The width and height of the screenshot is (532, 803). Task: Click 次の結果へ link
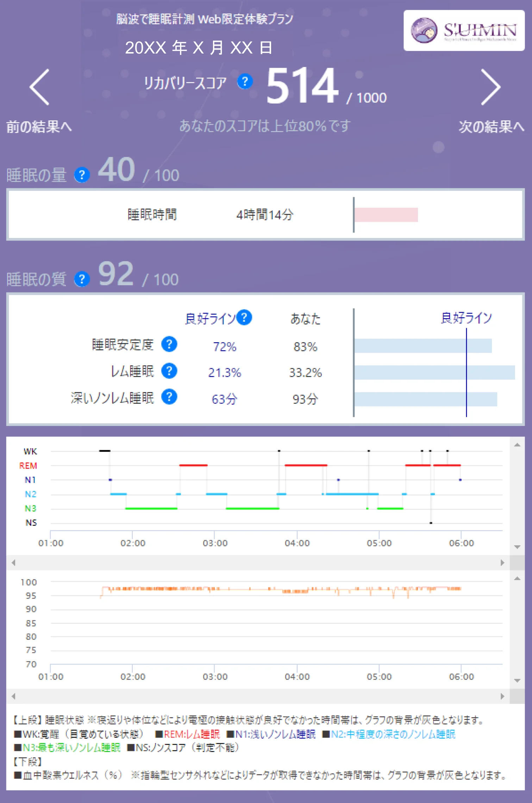tap(491, 127)
